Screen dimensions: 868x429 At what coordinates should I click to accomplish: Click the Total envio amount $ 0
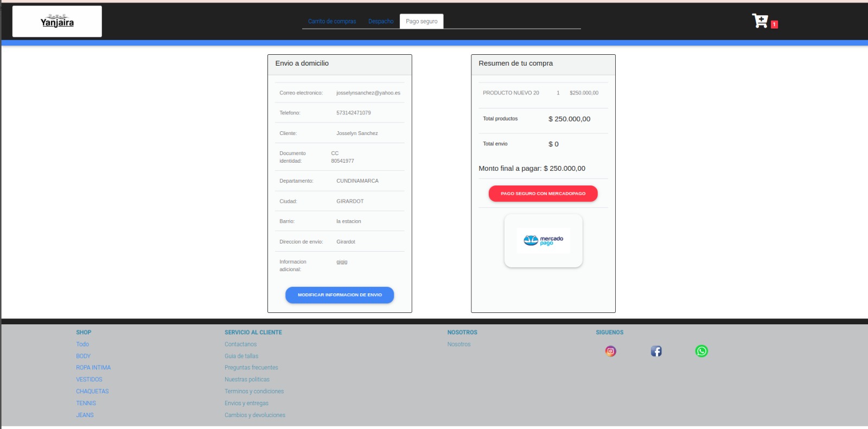pyautogui.click(x=553, y=144)
